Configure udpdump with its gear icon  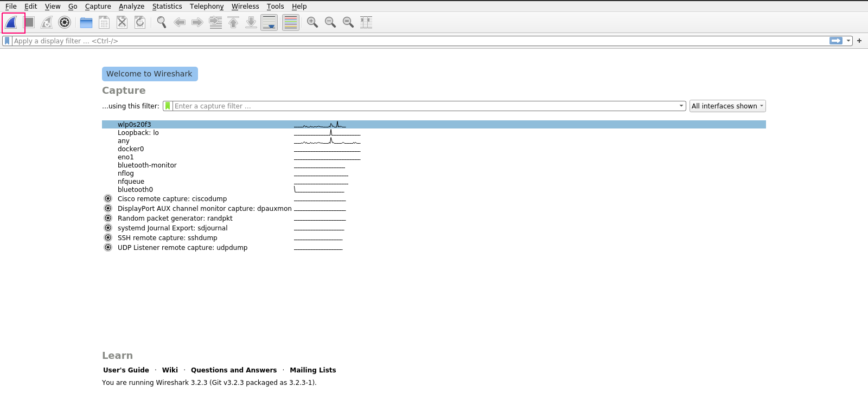108,247
